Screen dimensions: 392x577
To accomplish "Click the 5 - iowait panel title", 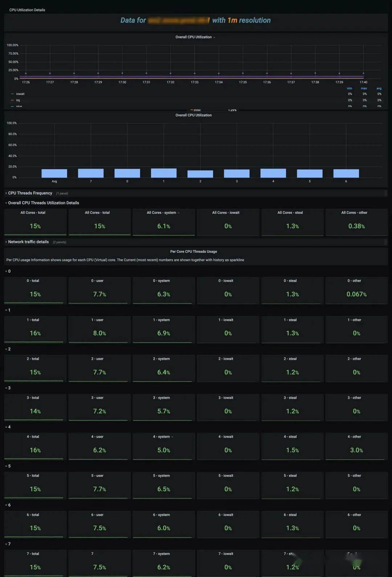I will [x=226, y=476].
